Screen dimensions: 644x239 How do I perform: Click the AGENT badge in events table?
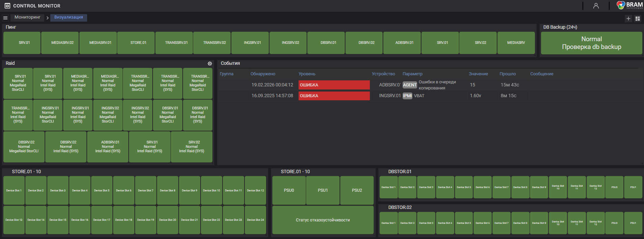click(x=410, y=85)
